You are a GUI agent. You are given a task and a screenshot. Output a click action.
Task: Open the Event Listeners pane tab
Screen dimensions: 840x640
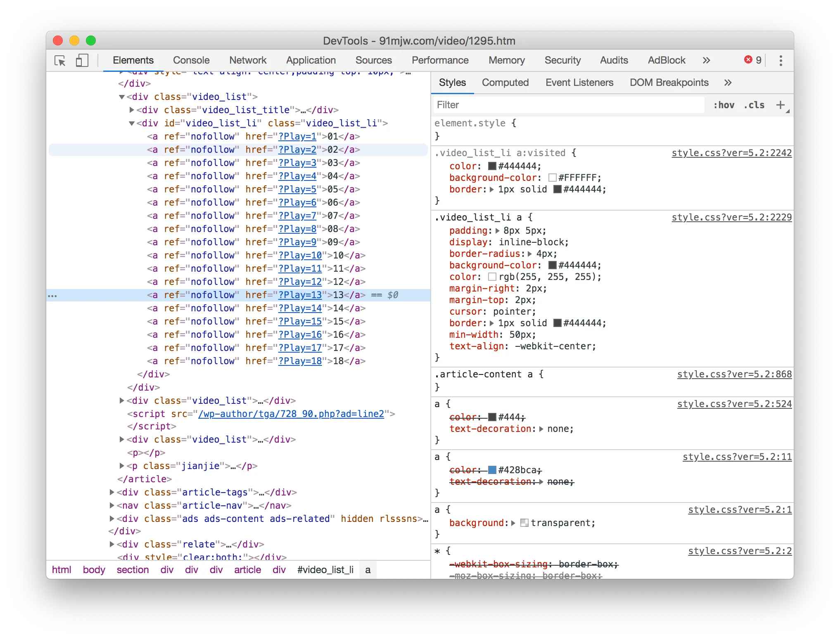[x=579, y=83]
